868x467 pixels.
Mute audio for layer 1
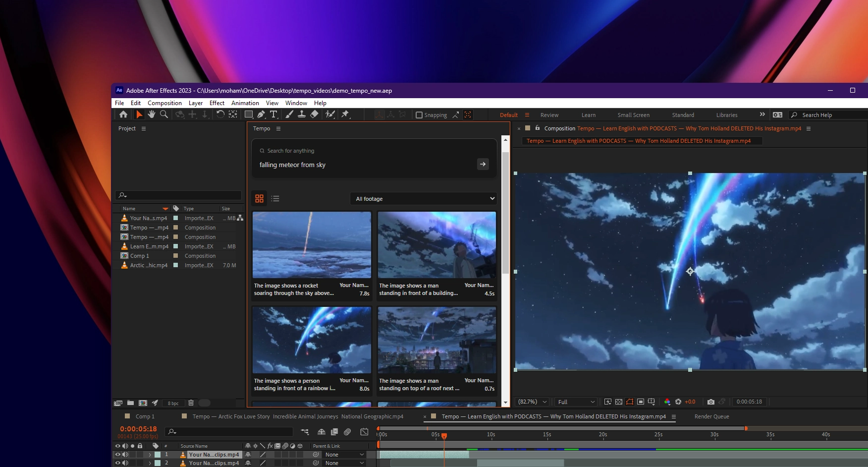[x=125, y=455]
